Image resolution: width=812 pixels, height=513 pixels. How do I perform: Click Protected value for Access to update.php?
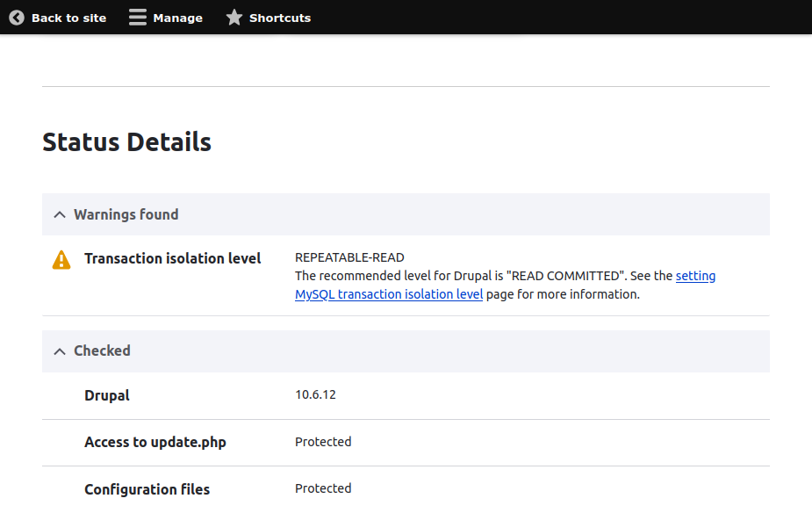(x=323, y=442)
